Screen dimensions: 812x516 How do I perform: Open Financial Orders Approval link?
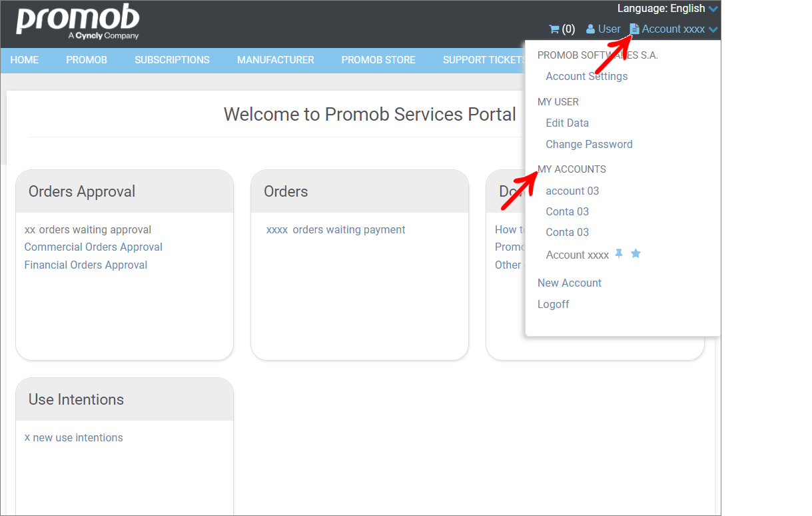[x=86, y=265]
